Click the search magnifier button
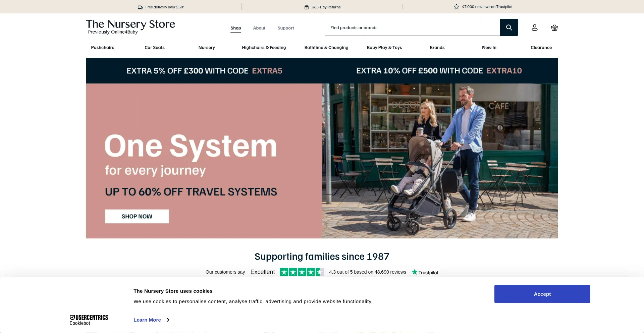This screenshot has width=644, height=333. point(509,27)
